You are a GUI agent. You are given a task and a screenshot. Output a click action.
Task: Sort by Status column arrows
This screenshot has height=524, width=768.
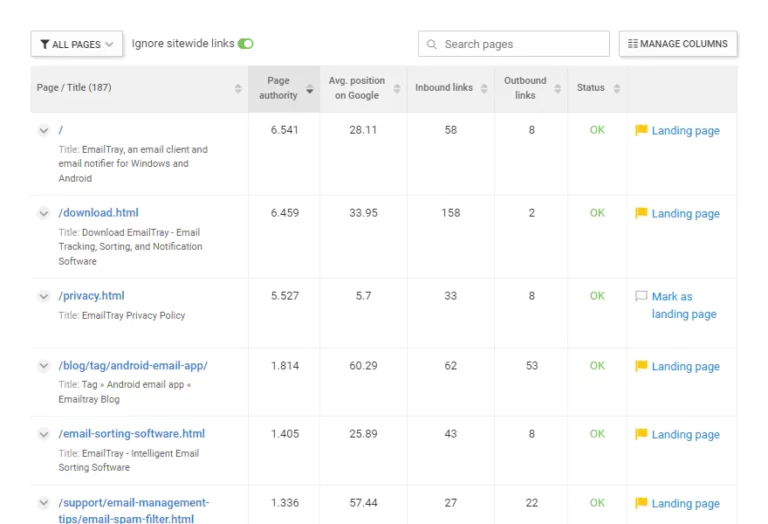coord(617,88)
